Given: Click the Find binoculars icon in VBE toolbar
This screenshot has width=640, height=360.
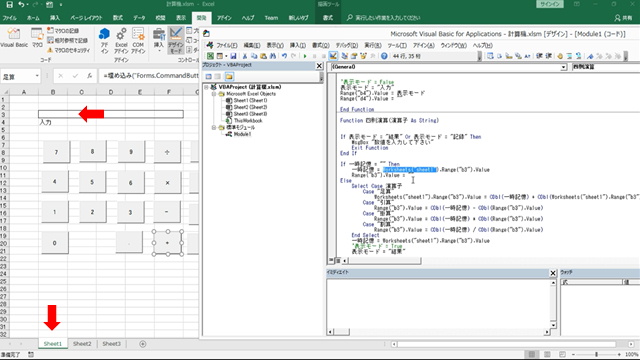Looking at the screenshot, I should click(x=273, y=56).
